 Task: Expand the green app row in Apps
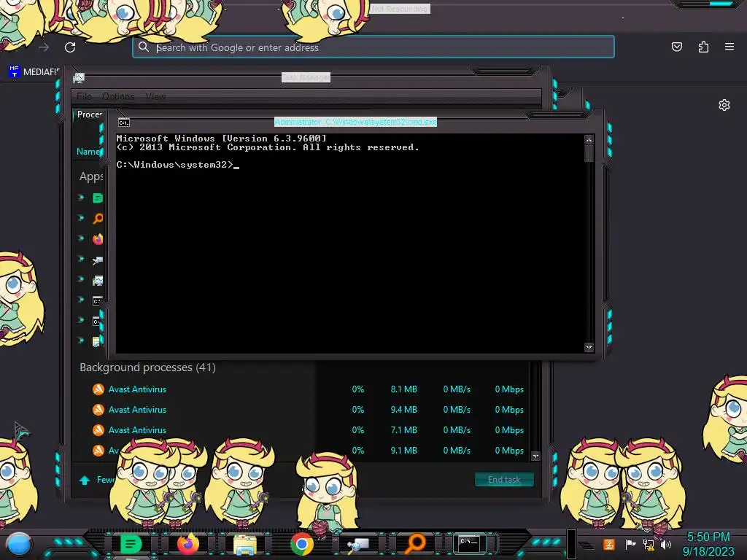[x=81, y=197]
